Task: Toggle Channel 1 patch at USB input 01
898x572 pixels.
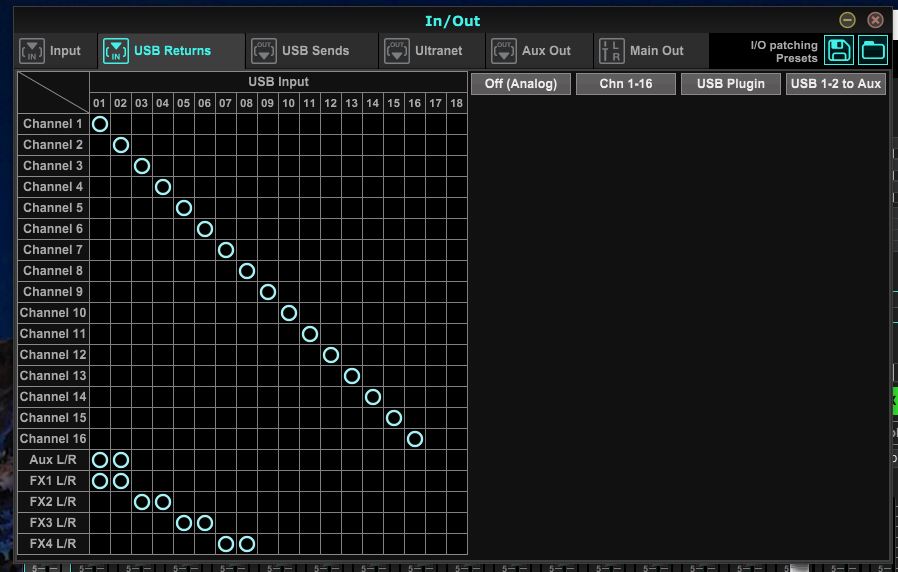Action: [x=100, y=124]
